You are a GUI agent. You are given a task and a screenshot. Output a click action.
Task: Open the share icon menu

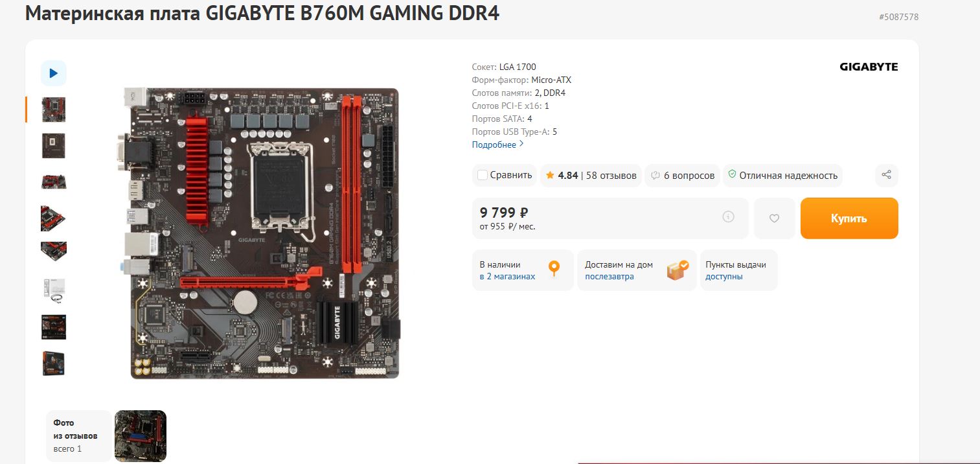click(887, 175)
